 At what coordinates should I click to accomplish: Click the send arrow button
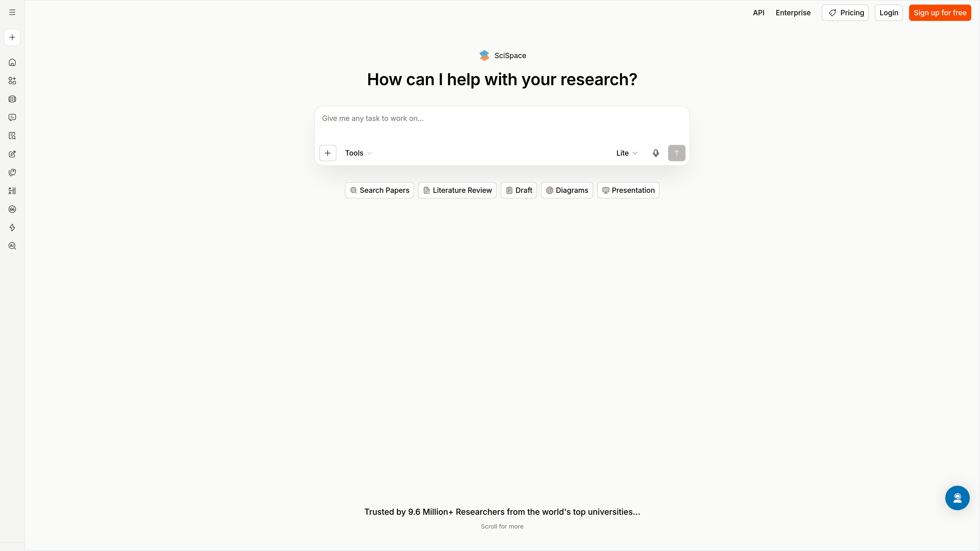(x=676, y=153)
